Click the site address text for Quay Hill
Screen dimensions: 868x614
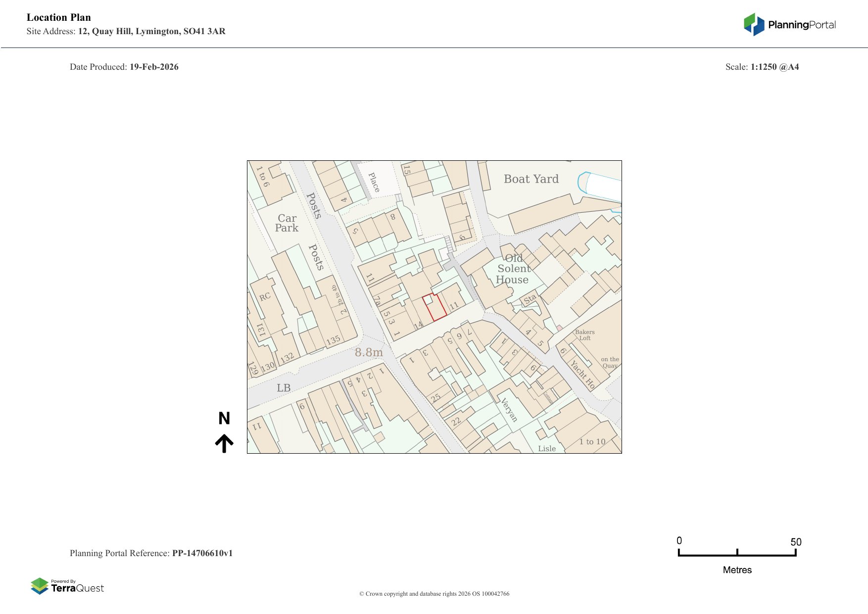[151, 31]
